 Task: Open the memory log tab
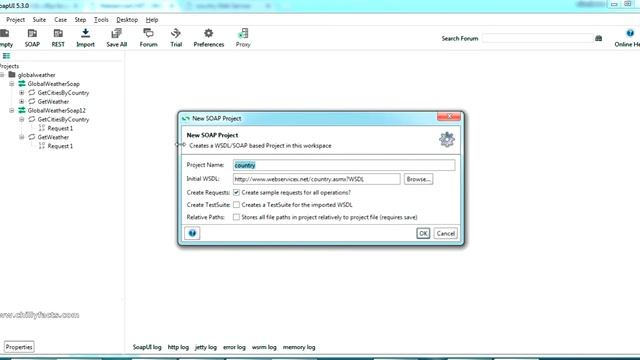(x=299, y=347)
